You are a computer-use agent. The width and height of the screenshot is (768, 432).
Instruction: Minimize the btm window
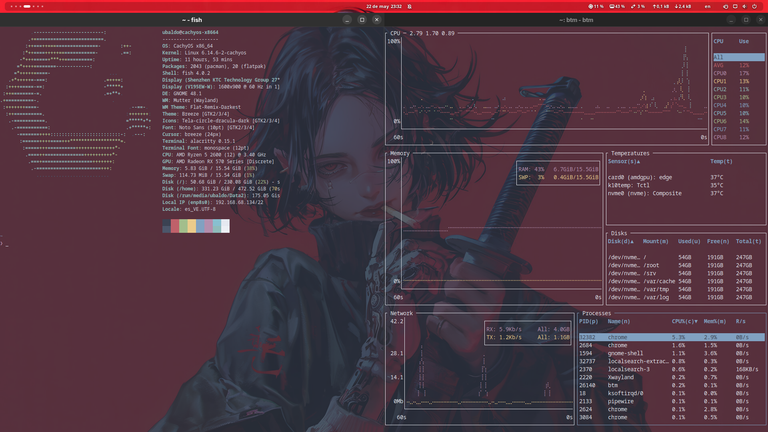click(731, 20)
